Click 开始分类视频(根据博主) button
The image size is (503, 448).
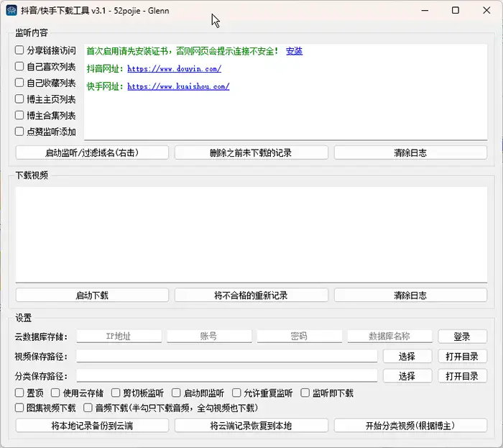pos(410,426)
